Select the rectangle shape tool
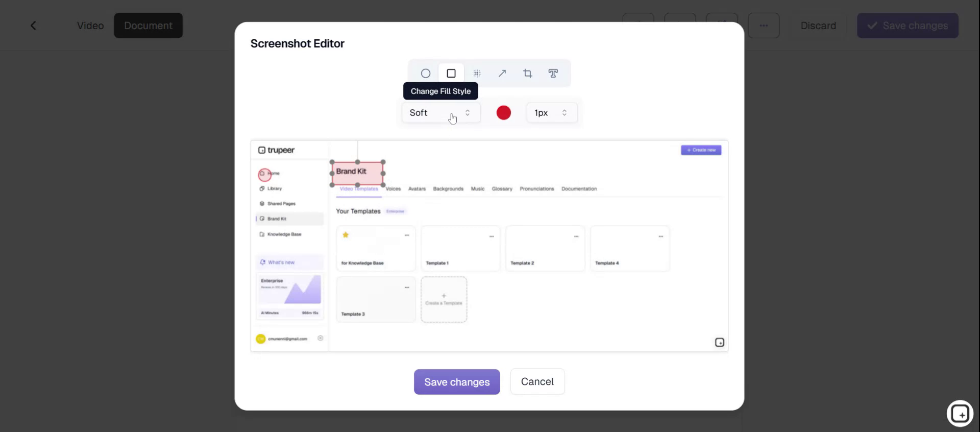Image resolution: width=980 pixels, height=432 pixels. point(451,74)
